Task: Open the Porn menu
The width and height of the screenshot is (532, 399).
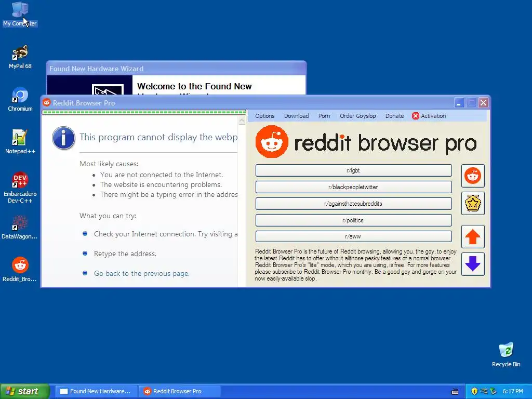Action: click(x=324, y=116)
